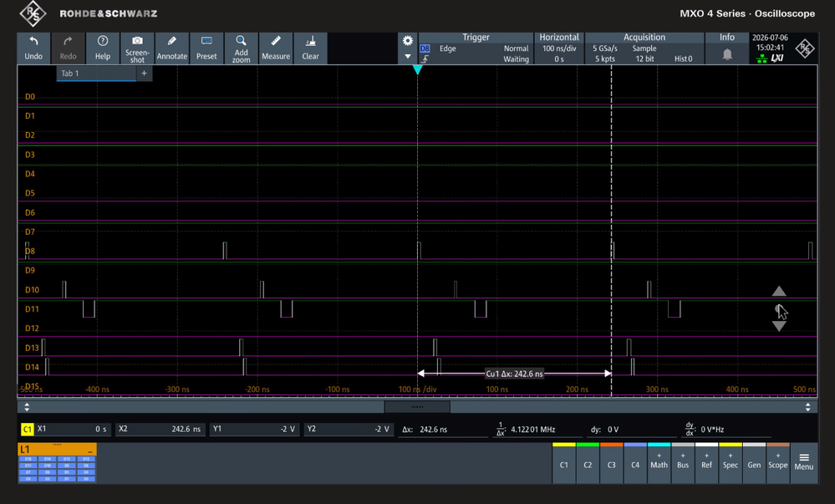Add a Math waveform
This screenshot has height=504, width=835.
[x=659, y=463]
